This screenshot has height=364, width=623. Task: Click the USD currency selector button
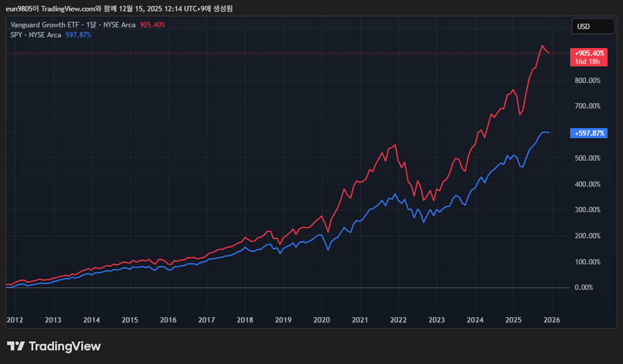tap(593, 26)
